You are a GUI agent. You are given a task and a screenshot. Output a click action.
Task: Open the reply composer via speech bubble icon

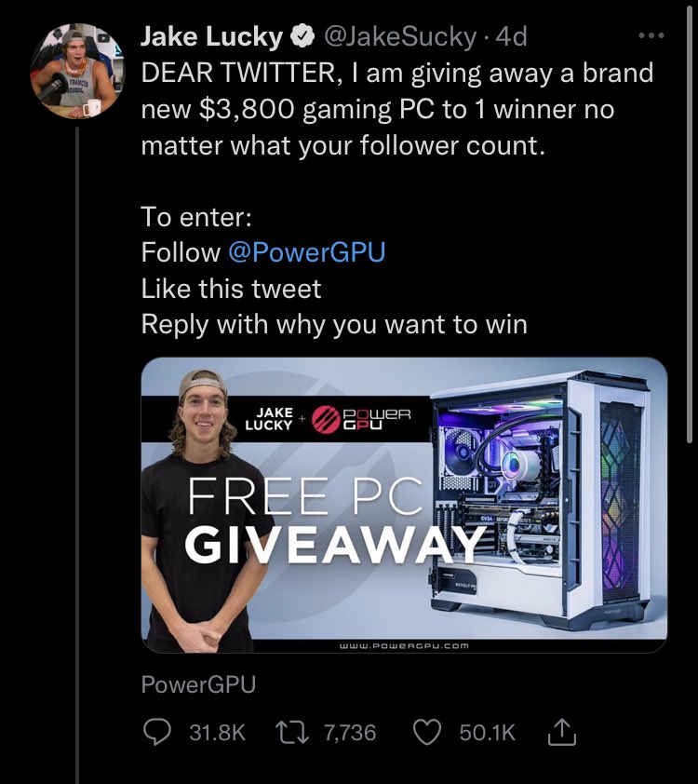(x=156, y=733)
